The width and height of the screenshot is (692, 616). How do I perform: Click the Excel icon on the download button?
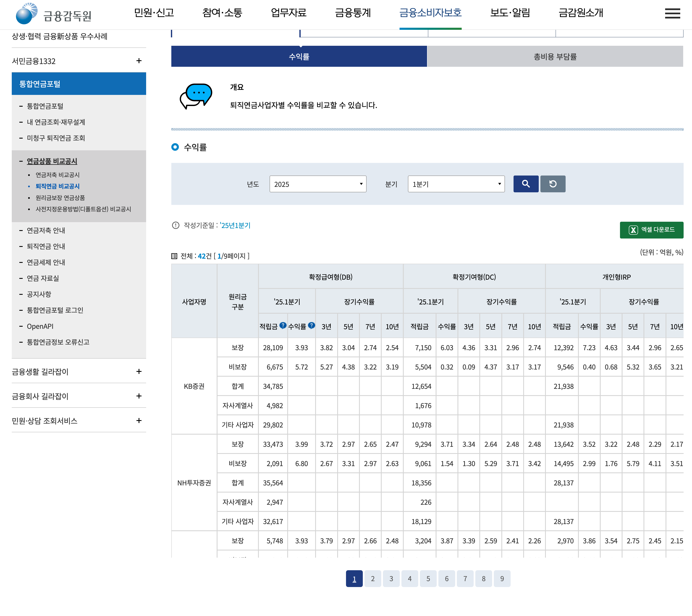[633, 230]
